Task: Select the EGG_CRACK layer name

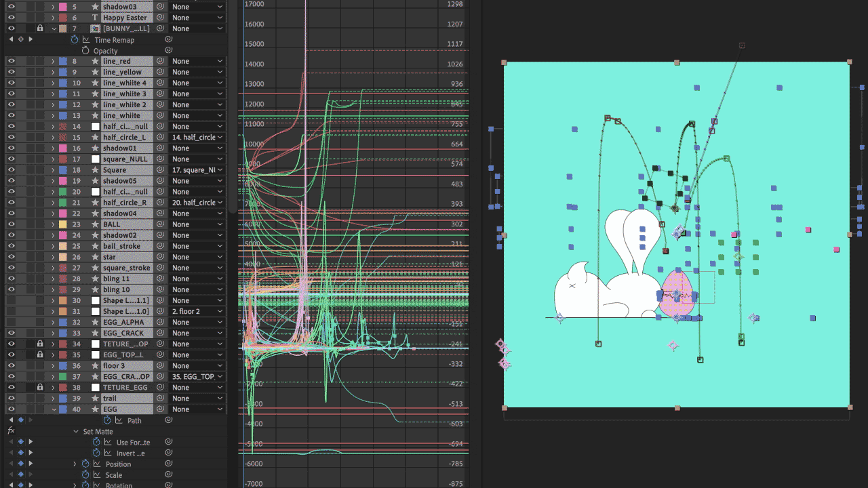Action: pos(124,333)
